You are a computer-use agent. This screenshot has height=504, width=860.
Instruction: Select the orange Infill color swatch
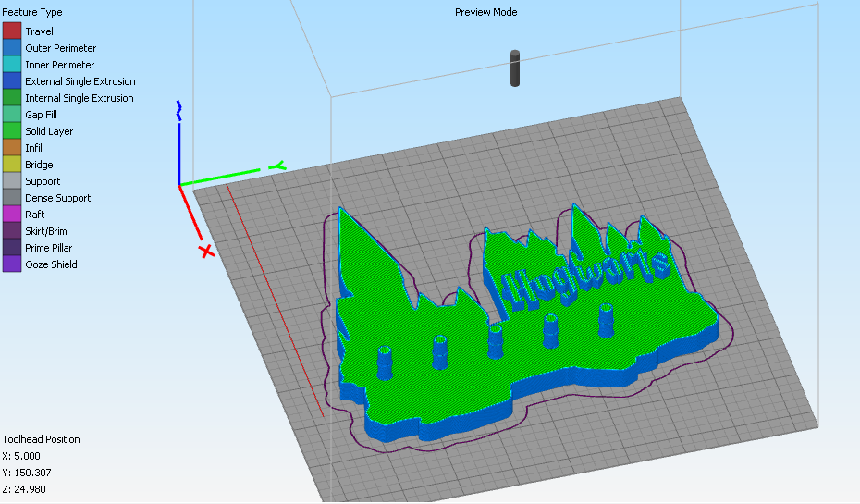(x=12, y=148)
